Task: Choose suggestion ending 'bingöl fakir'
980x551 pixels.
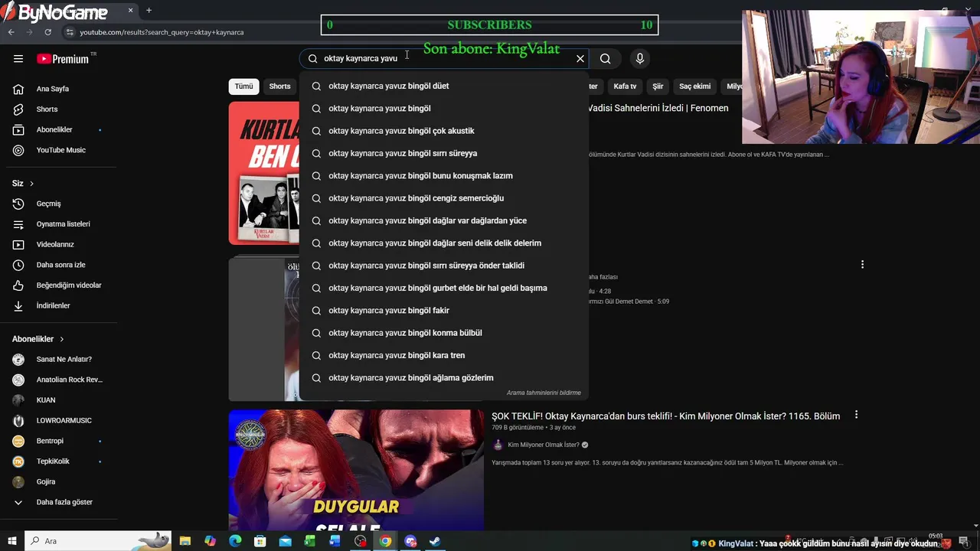Action: [444, 311]
